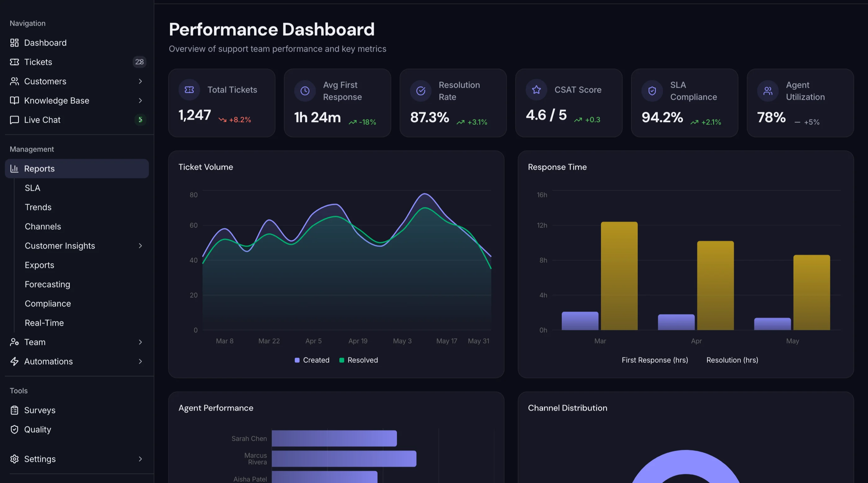Image resolution: width=868 pixels, height=483 pixels.
Task: Click the CSAT Score star icon
Action: pos(536,90)
